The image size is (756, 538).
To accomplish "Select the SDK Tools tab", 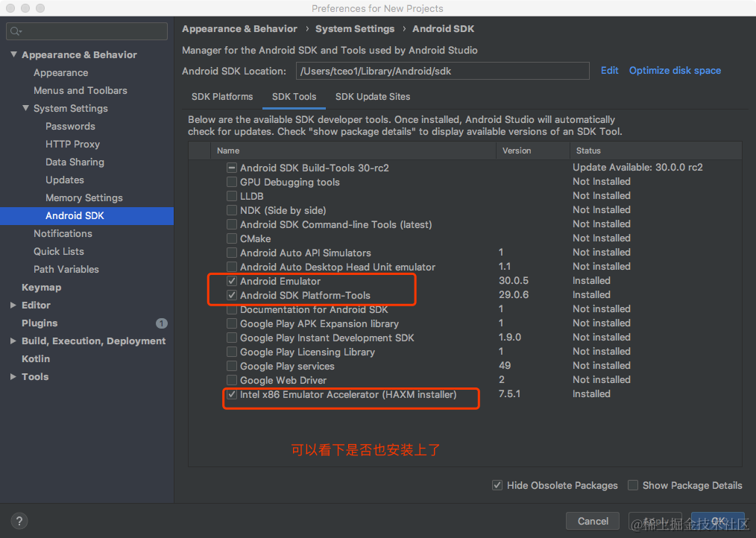I will coord(294,96).
